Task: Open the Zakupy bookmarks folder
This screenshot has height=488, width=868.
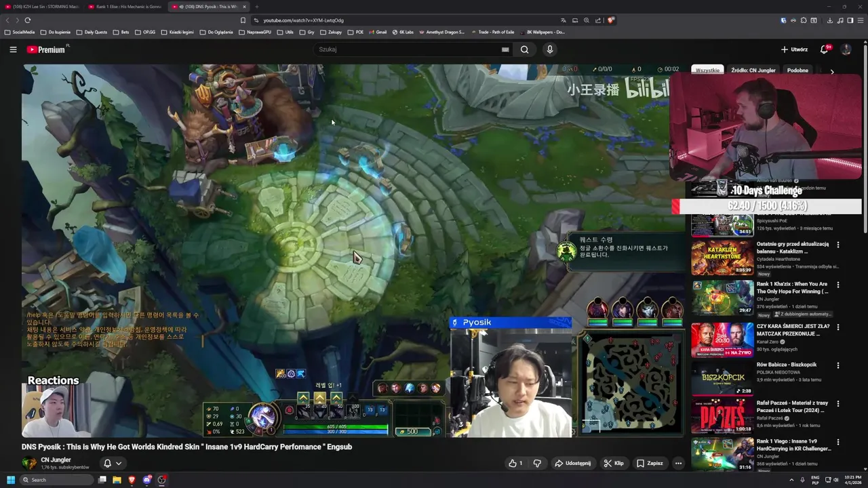Action: click(331, 32)
